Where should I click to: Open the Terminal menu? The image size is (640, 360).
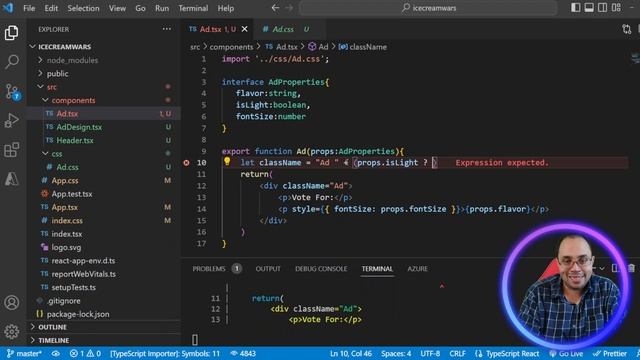point(193,8)
